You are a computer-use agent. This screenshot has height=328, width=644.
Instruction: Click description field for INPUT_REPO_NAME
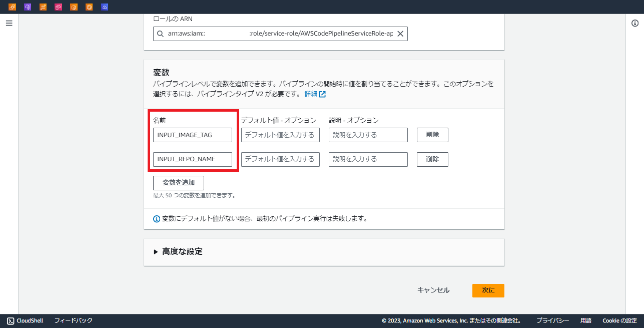[x=368, y=159]
